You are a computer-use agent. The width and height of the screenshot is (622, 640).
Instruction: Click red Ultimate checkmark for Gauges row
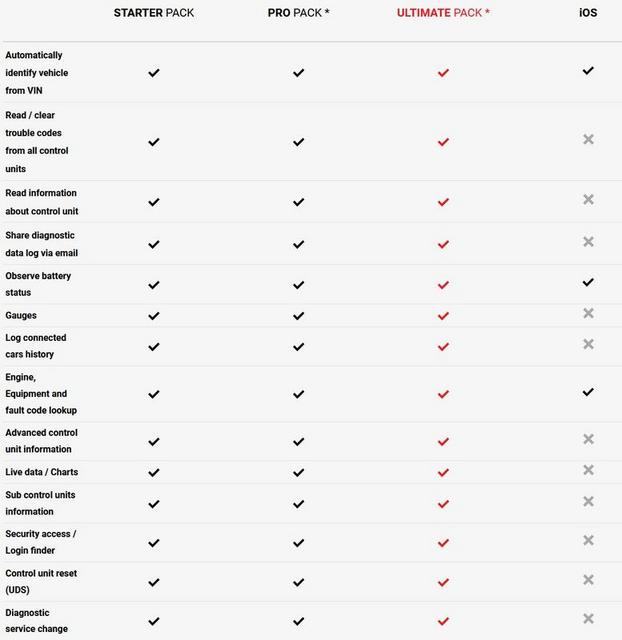pos(443,316)
